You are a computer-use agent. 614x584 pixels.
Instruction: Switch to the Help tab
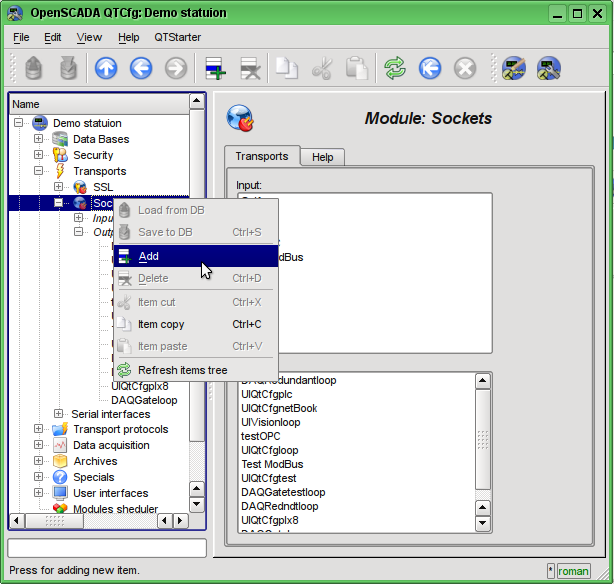point(322,157)
